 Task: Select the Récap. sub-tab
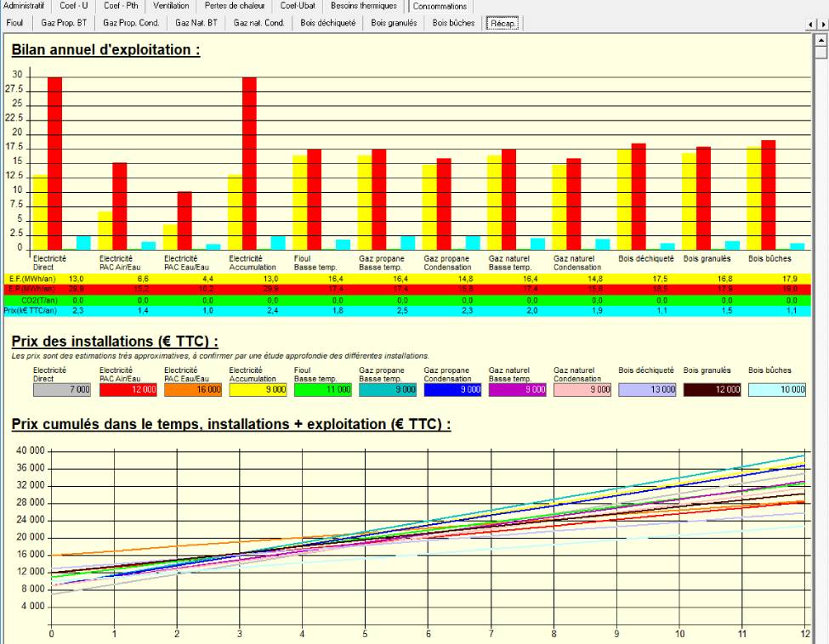[x=503, y=23]
